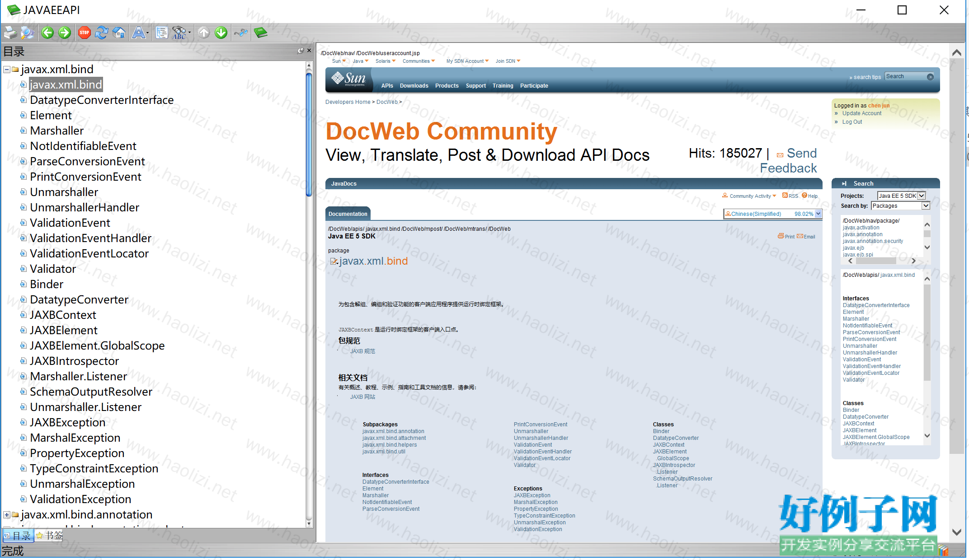This screenshot has height=560, width=969.
Task: Toggle the pin on 目录 panel
Action: click(301, 51)
